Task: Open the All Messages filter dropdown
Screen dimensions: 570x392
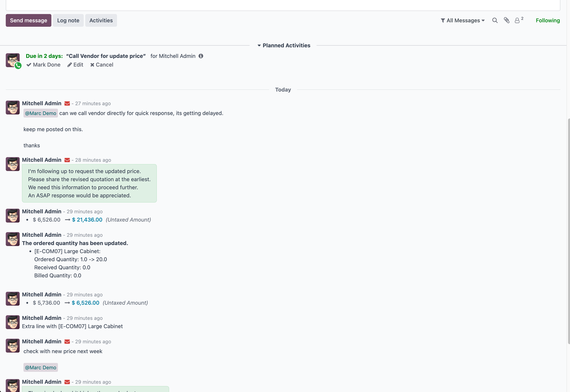Action: 463,20
